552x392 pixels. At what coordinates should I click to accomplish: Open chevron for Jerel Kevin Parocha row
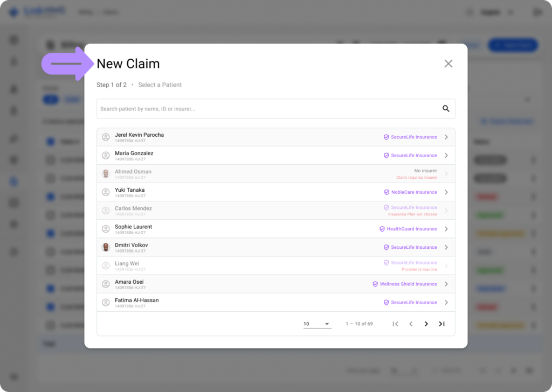(x=446, y=137)
